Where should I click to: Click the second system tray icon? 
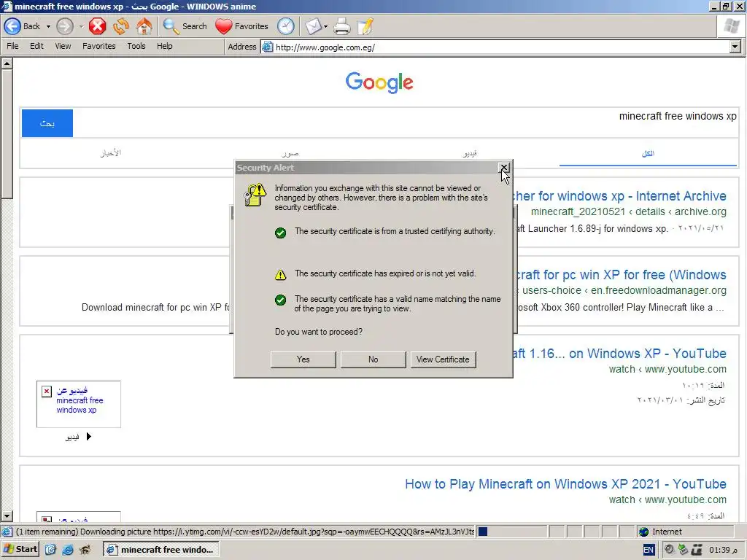pos(683,550)
